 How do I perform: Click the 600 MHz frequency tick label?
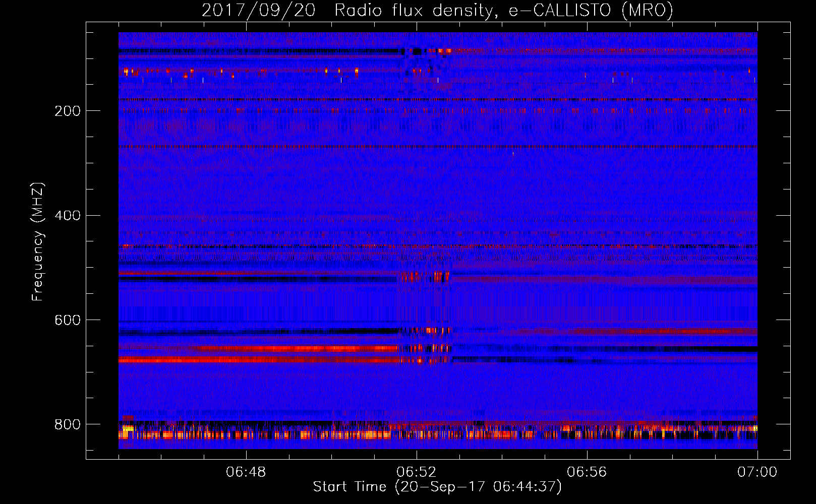click(x=68, y=321)
